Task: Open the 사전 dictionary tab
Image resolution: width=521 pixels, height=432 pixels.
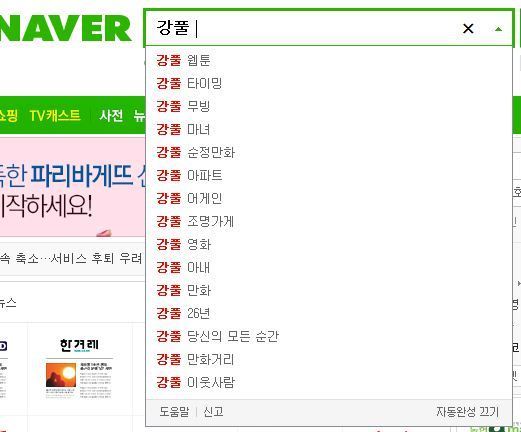Action: click(111, 116)
